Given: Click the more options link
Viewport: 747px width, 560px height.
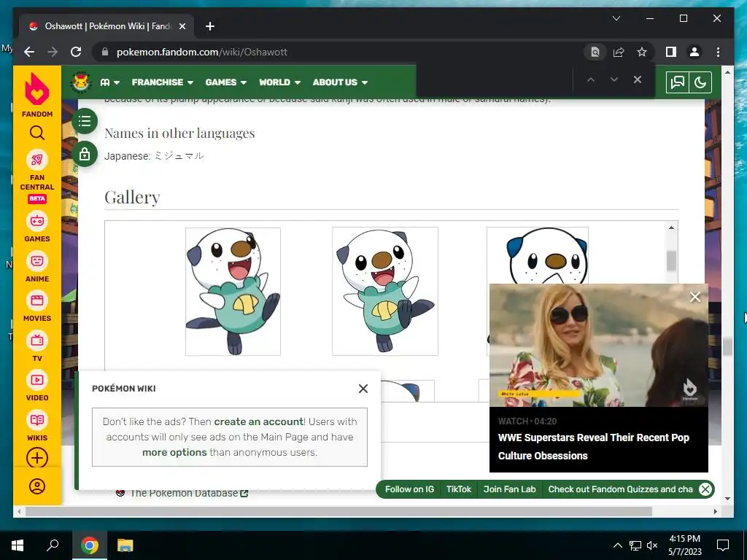Looking at the screenshot, I should click(174, 452).
